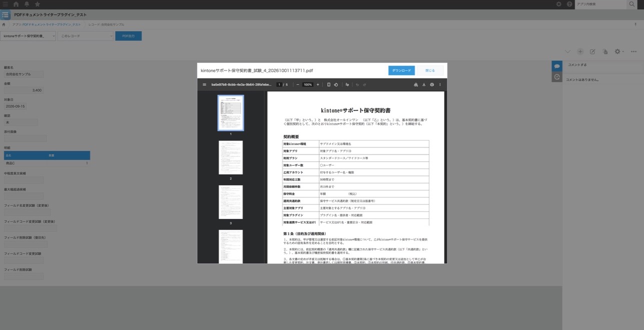The width and height of the screenshot is (644, 330).
Task: Click the breadcrumb options icon at far right
Action: (635, 24)
